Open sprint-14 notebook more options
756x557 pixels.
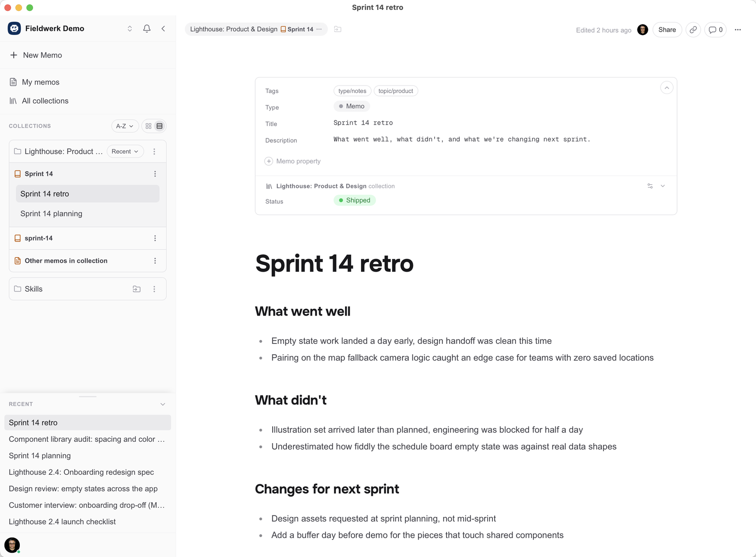coord(155,238)
